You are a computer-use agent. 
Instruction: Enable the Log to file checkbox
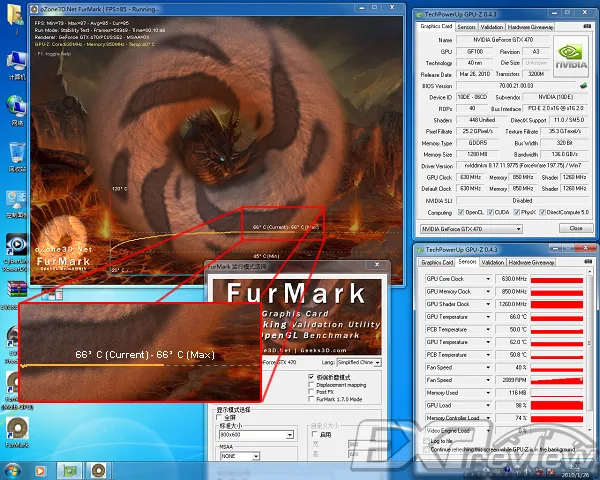click(x=424, y=440)
